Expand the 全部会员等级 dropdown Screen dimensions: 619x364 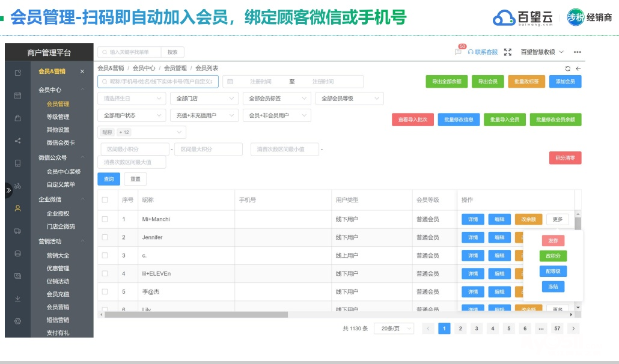pyautogui.click(x=349, y=99)
